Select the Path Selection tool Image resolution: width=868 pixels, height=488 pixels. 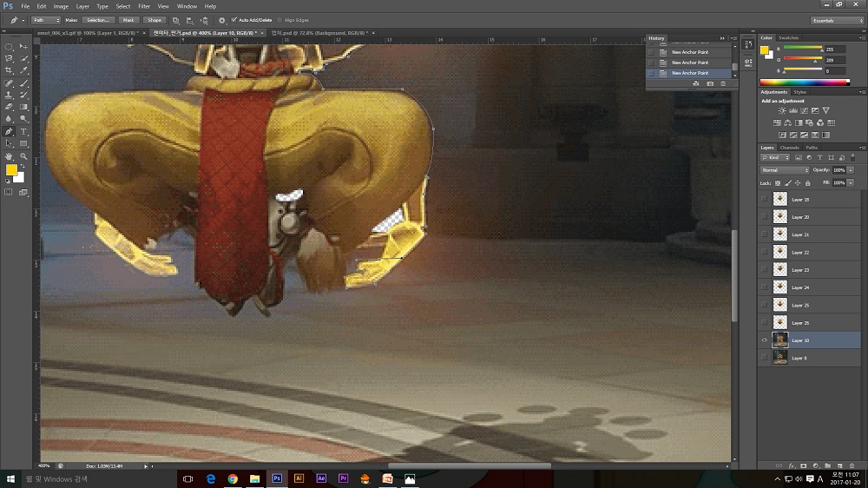[9, 143]
